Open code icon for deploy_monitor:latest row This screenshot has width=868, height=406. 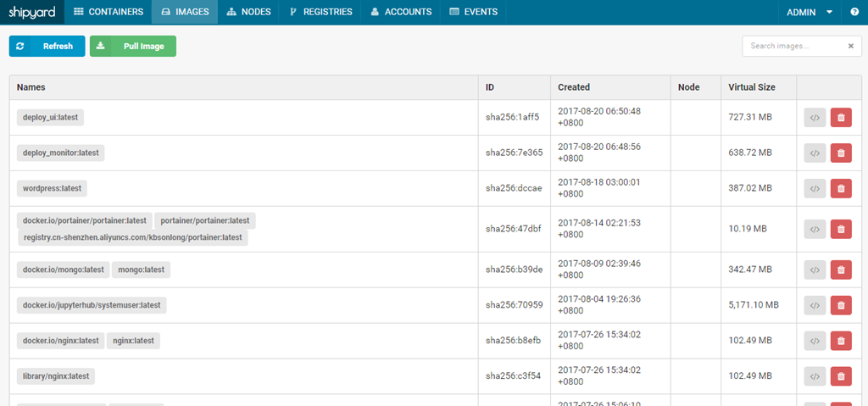[815, 153]
